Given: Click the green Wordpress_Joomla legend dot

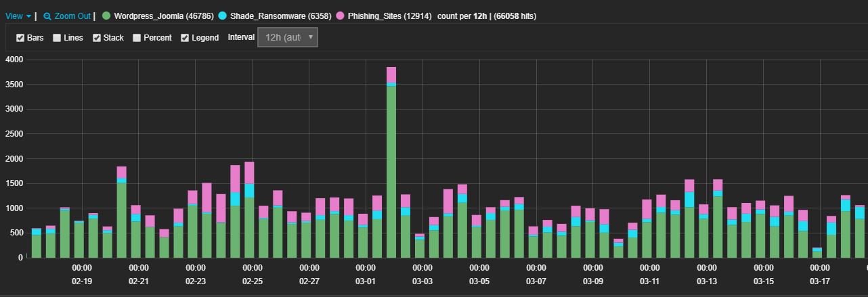Looking at the screenshot, I should [x=106, y=16].
